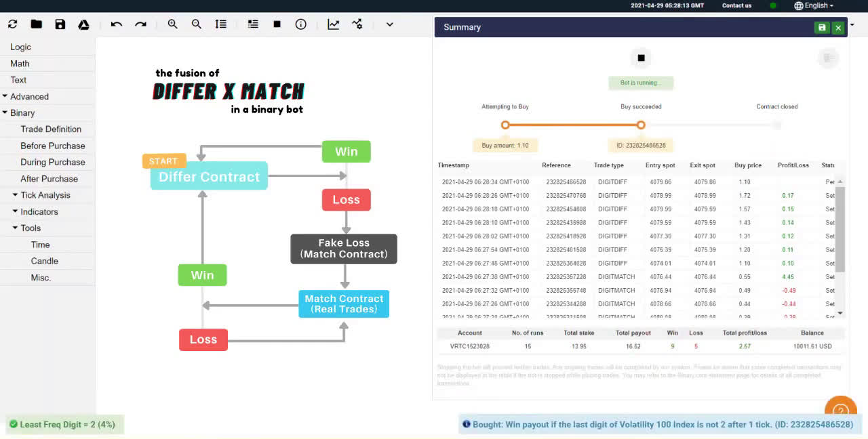Rearrange blocks with the sort icon
The width and height of the screenshot is (868, 439).
click(x=220, y=24)
